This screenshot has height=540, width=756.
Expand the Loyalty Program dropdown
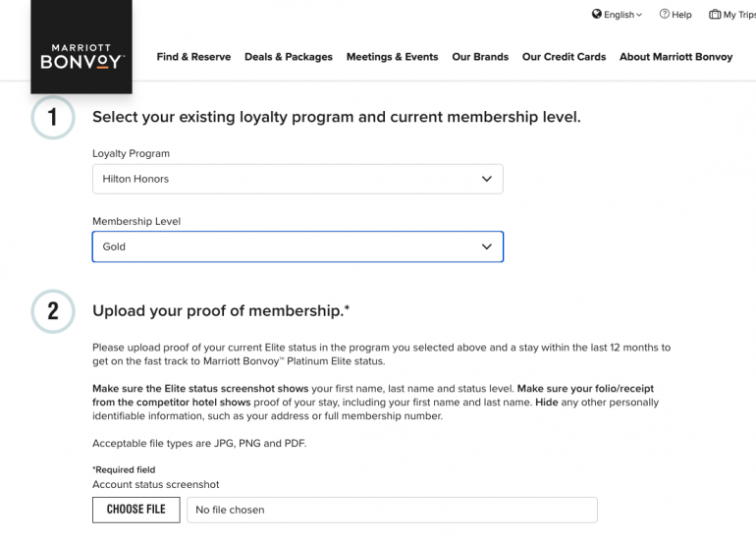point(297,179)
